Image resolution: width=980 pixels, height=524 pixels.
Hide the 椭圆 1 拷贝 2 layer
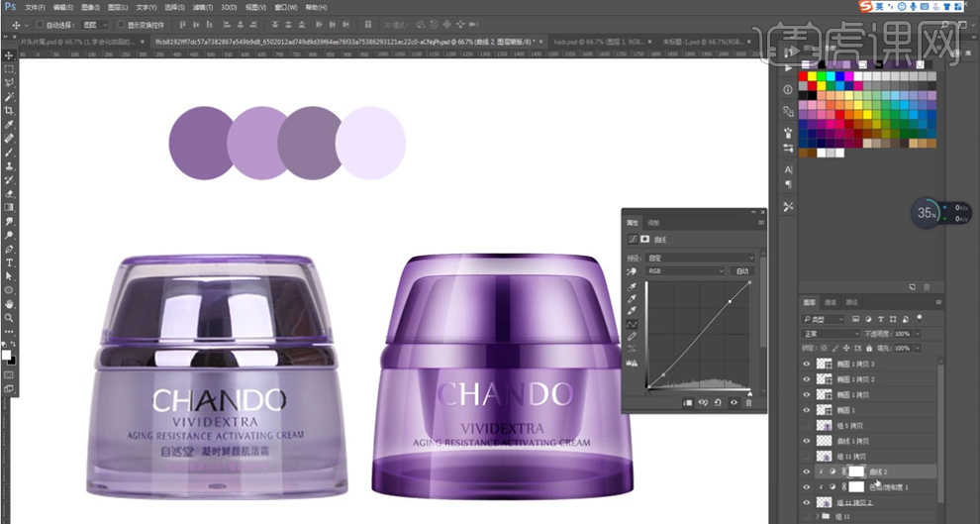(806, 379)
